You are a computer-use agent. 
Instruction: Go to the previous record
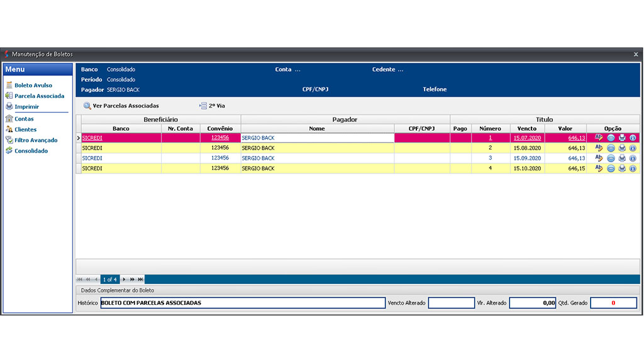click(x=96, y=280)
